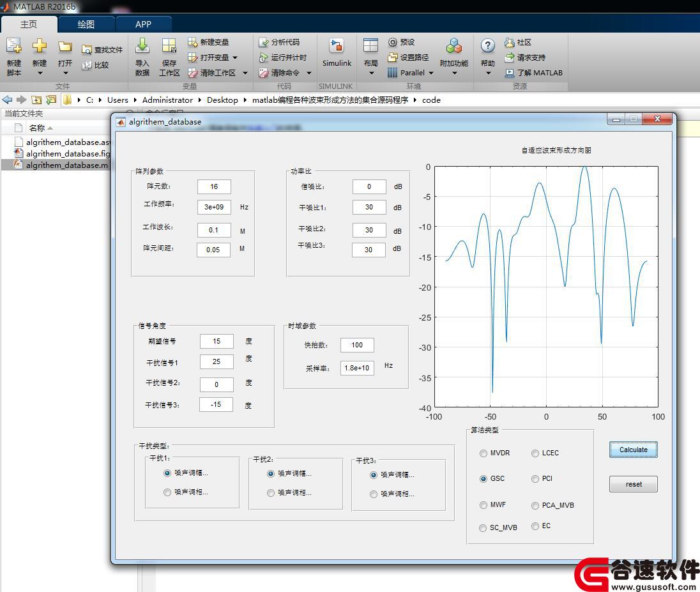The width and height of the screenshot is (700, 592).
Task: Click Users in the path bar
Action: tap(118, 100)
